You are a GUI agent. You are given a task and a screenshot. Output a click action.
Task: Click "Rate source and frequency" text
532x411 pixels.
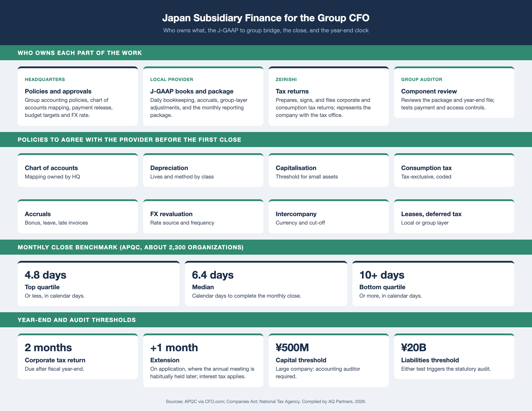click(x=182, y=223)
